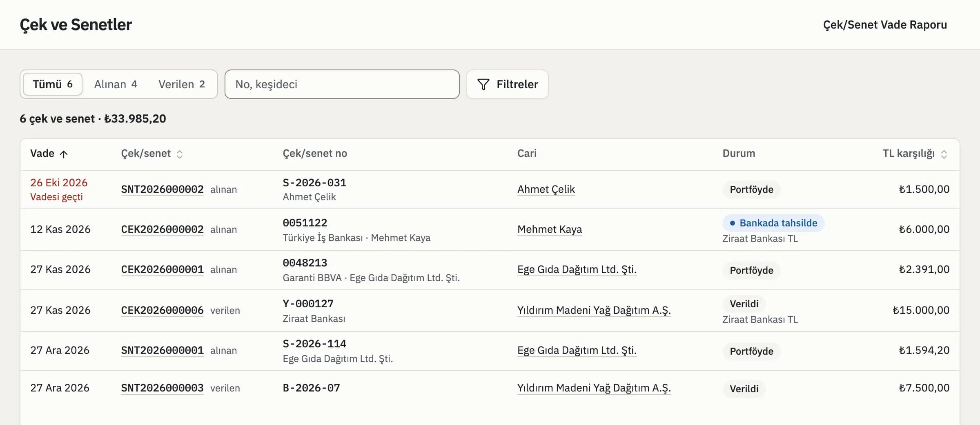The width and height of the screenshot is (980, 425).
Task: Open the Filtreler filter panel
Action: tap(507, 84)
